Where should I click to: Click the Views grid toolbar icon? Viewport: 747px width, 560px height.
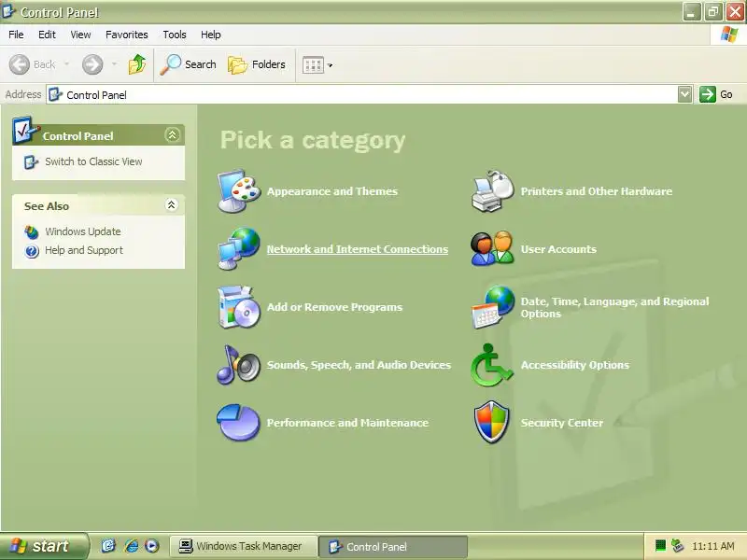[x=313, y=64]
